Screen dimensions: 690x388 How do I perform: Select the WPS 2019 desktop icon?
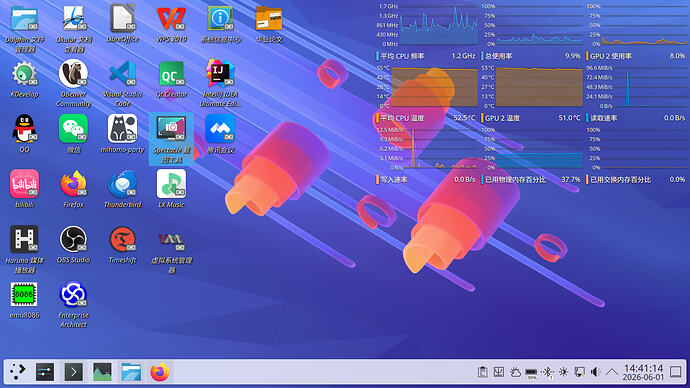[172, 19]
